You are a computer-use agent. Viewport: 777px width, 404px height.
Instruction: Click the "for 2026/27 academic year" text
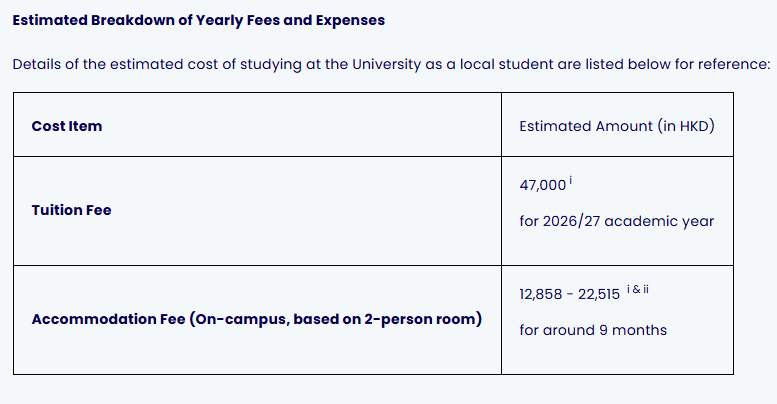coord(616,221)
